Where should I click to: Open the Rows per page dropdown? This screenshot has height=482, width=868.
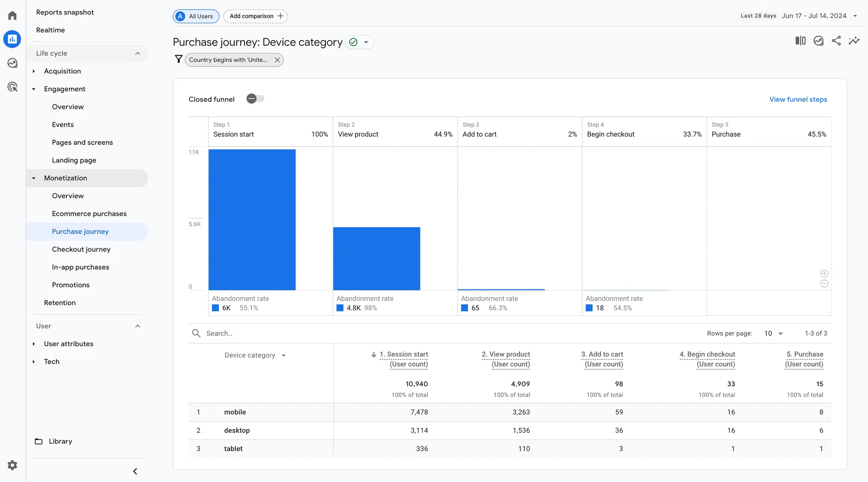(x=773, y=334)
